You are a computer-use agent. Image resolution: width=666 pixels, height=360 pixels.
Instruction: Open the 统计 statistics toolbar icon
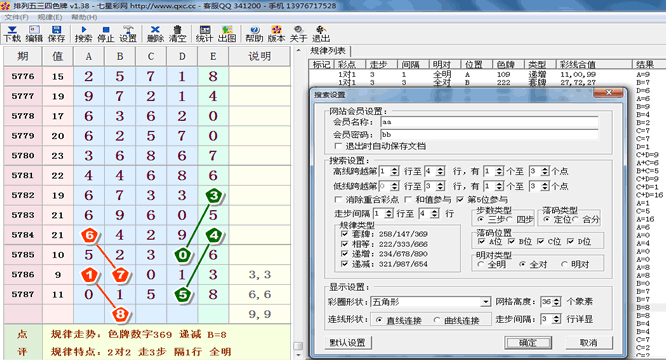point(205,34)
